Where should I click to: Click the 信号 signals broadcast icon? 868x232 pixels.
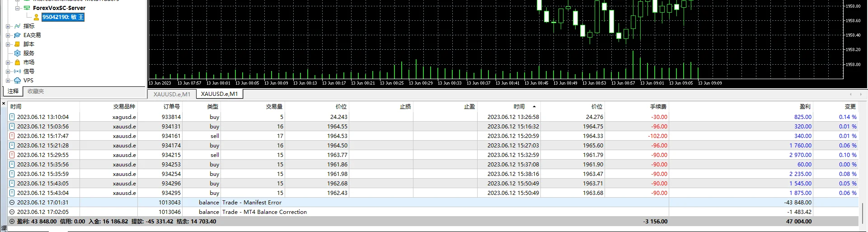[18, 71]
